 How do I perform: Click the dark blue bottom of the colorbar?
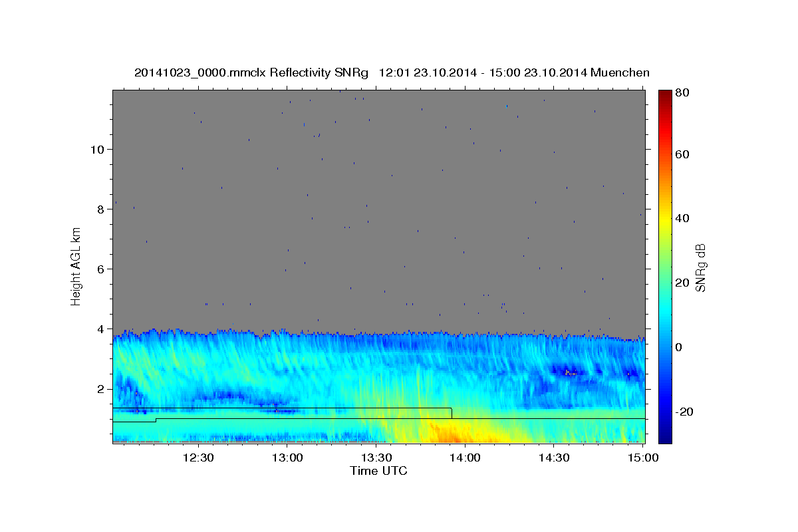tap(665, 436)
